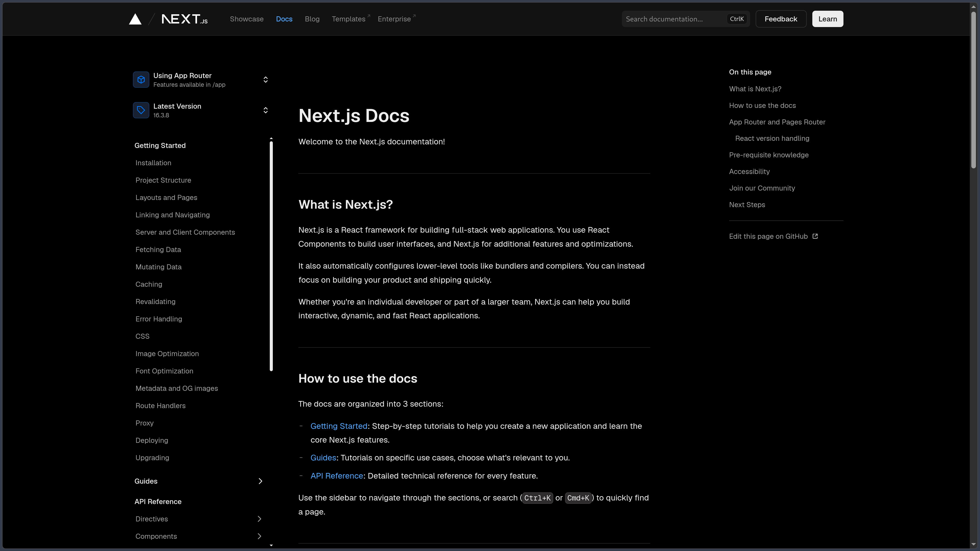Open Fetching Data in the sidebar
Image resolution: width=980 pixels, height=551 pixels.
point(158,249)
